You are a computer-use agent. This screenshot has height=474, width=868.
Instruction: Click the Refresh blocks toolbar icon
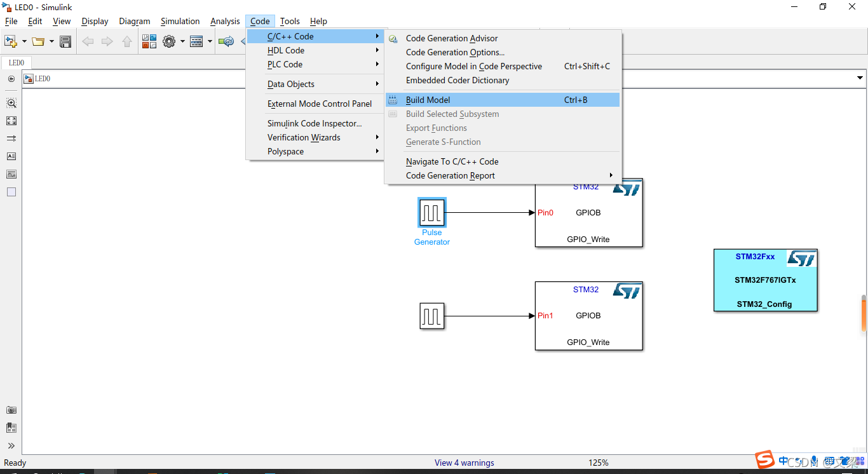pyautogui.click(x=226, y=41)
